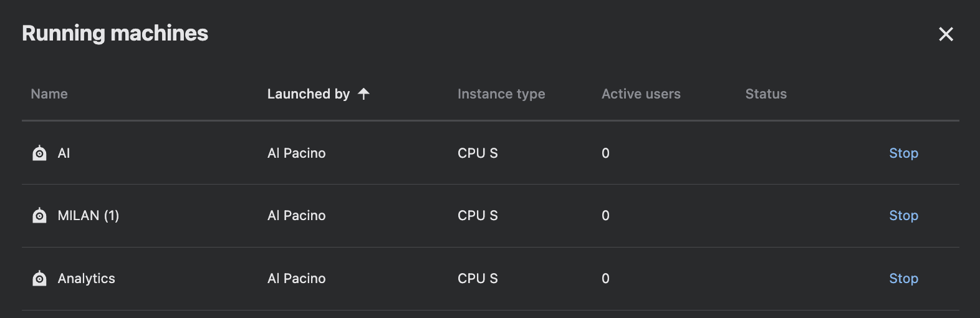The width and height of the screenshot is (980, 318).
Task: Close the Running machines dialog
Action: click(x=946, y=34)
